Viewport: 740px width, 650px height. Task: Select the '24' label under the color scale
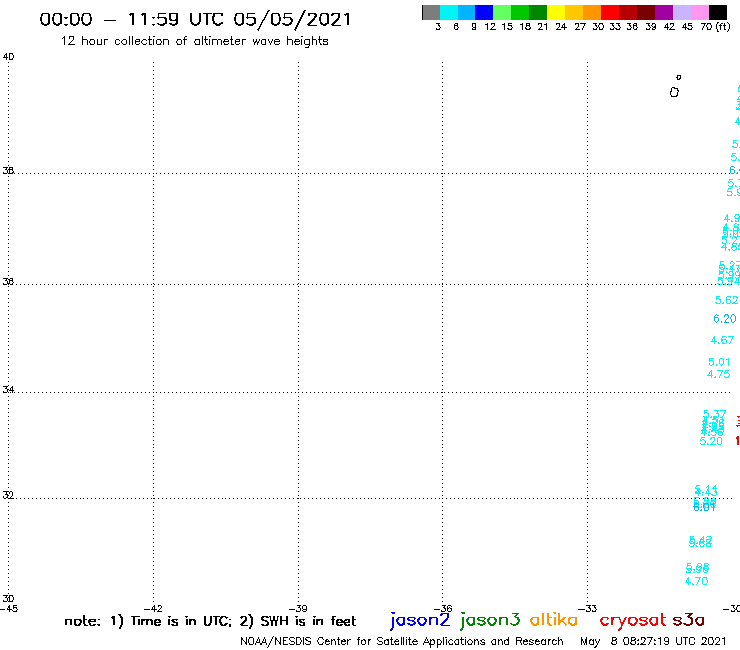[561, 26]
